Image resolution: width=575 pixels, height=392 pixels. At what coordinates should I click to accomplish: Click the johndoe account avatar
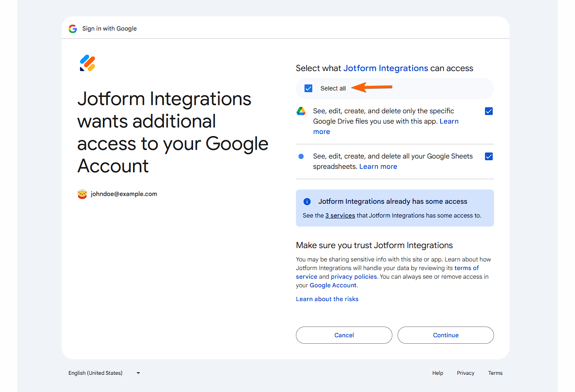(82, 194)
